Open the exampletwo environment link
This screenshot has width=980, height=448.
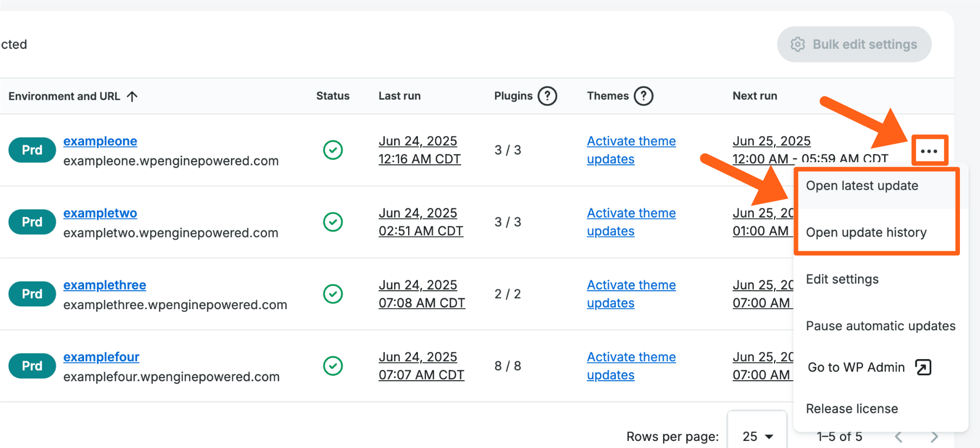100,213
